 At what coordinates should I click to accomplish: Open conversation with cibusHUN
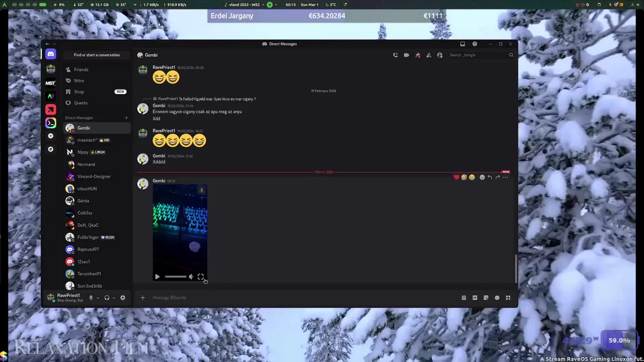click(x=97, y=189)
